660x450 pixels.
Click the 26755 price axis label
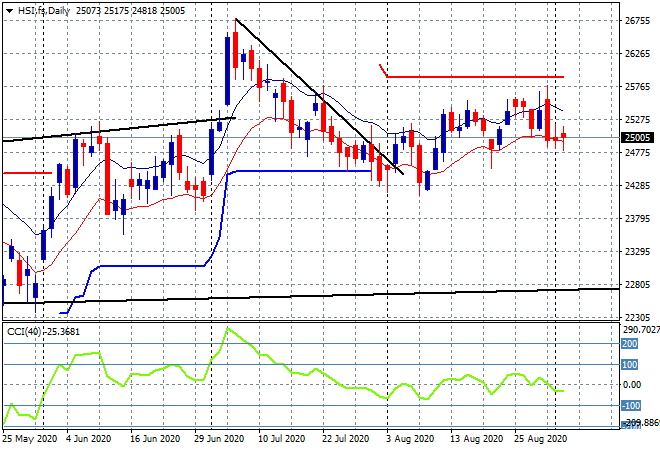(x=637, y=21)
